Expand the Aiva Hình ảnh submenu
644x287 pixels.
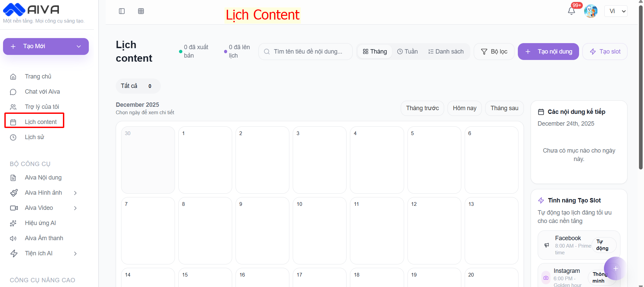(x=75, y=193)
